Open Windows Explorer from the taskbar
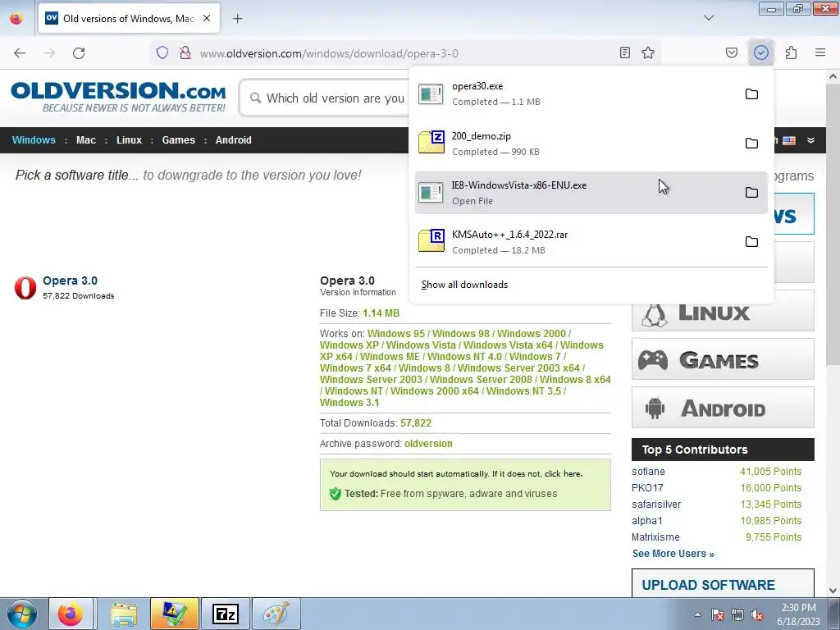Screen dimensions: 840x630 [x=124, y=614]
